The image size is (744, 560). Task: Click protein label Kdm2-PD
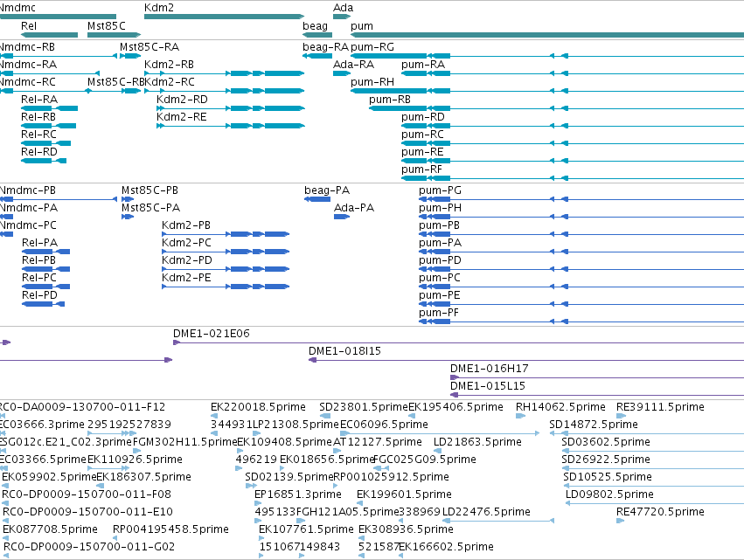pyautogui.click(x=187, y=260)
